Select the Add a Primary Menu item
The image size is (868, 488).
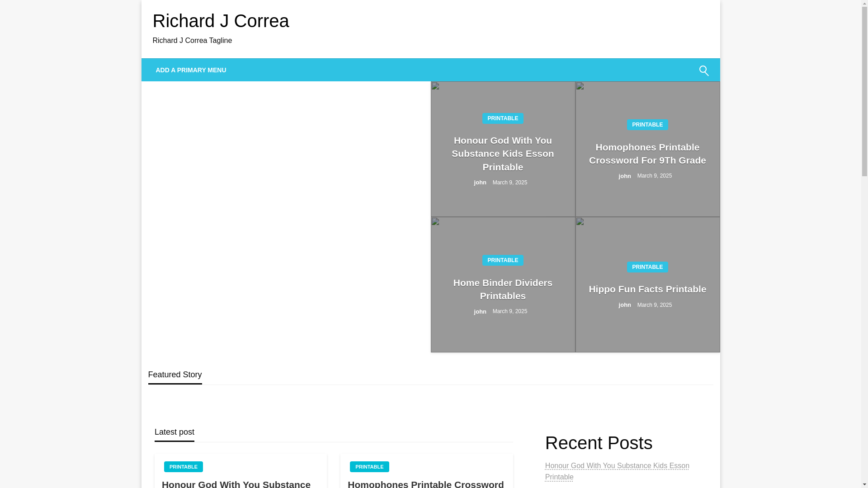(191, 70)
